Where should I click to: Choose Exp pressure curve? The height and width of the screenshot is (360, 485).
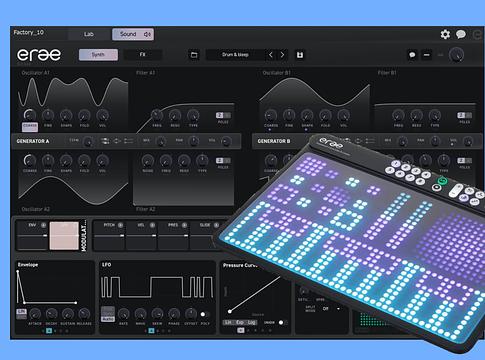[x=240, y=322]
